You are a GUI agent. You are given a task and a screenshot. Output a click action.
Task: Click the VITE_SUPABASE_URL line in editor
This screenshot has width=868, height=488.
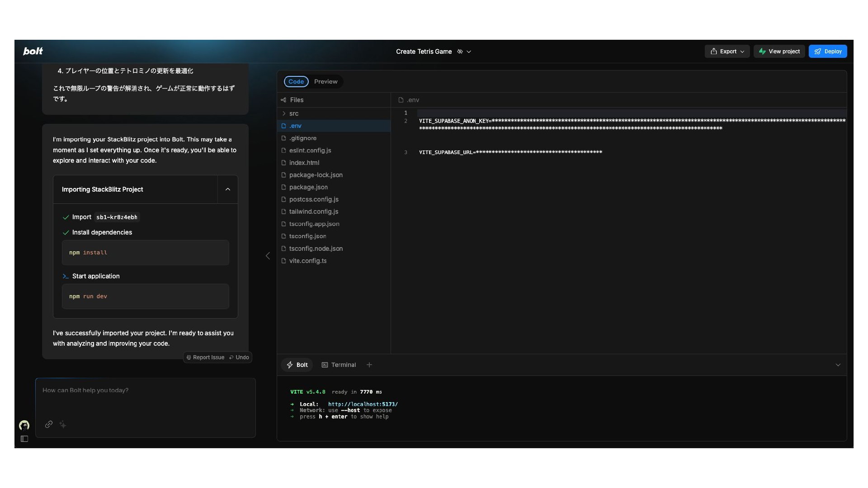(510, 152)
